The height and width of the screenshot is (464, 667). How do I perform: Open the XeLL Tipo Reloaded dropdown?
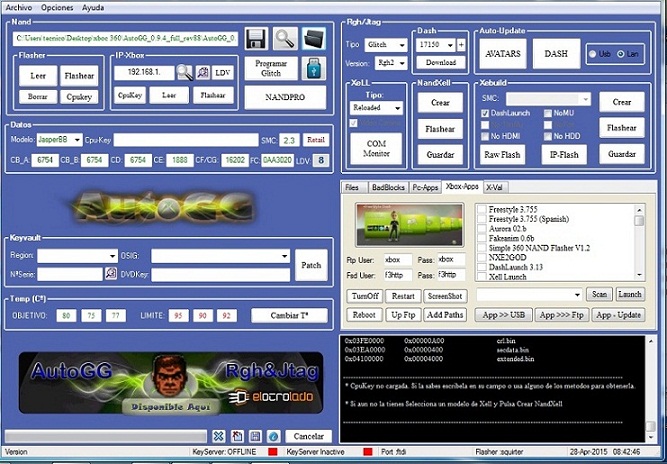point(376,108)
